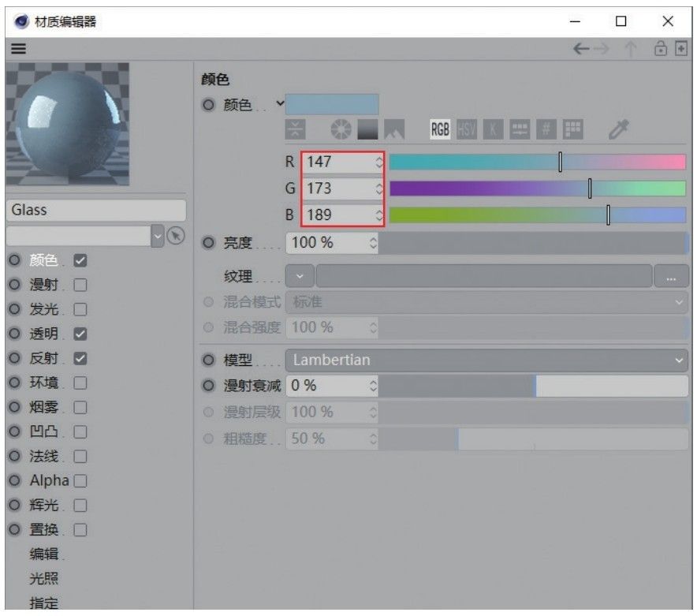Enable the 漫射 channel checkbox
This screenshot has width=697, height=616.
(x=80, y=285)
